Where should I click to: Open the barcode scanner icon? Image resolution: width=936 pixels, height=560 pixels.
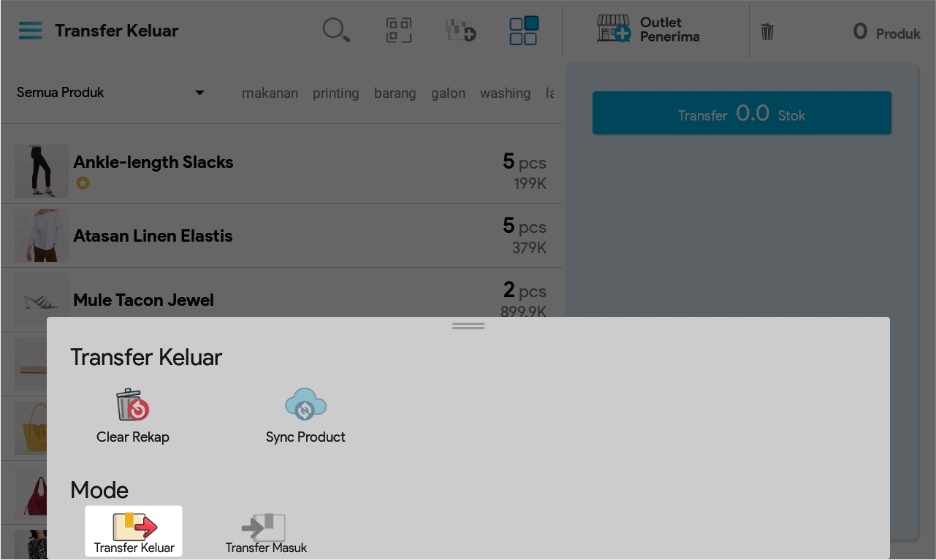pos(399,31)
